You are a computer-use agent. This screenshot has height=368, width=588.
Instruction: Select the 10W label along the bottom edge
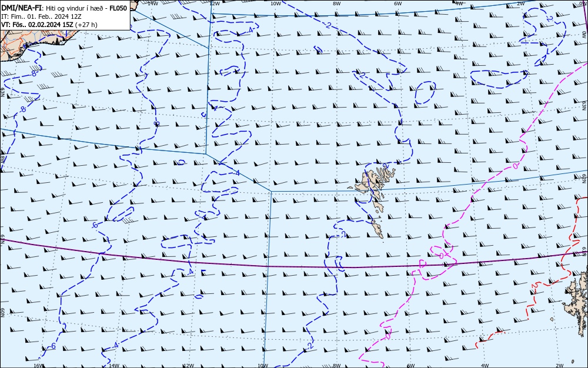click(x=263, y=366)
